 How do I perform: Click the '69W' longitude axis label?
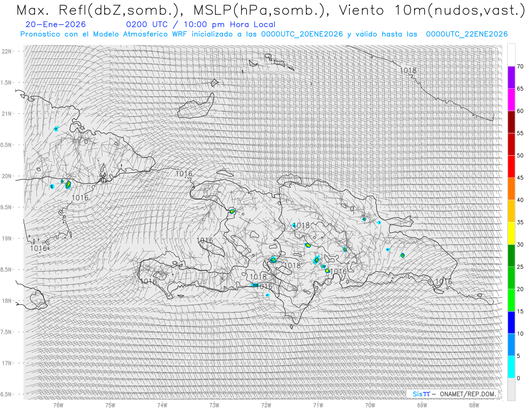coord(422,405)
